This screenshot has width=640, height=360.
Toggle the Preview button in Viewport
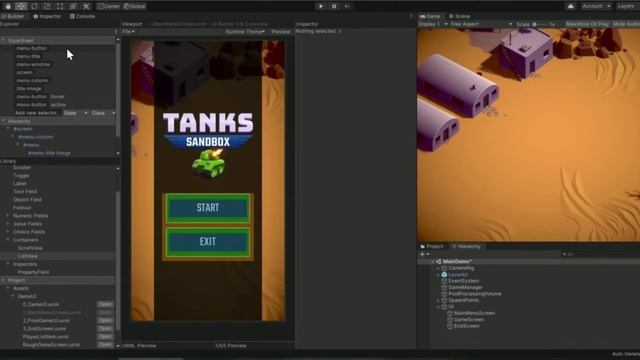point(280,31)
